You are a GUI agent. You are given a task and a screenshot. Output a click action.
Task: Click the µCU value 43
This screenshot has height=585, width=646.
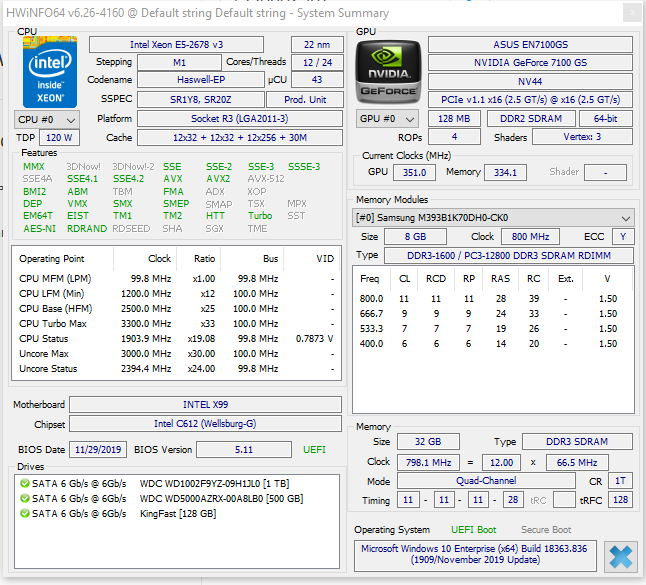point(317,80)
